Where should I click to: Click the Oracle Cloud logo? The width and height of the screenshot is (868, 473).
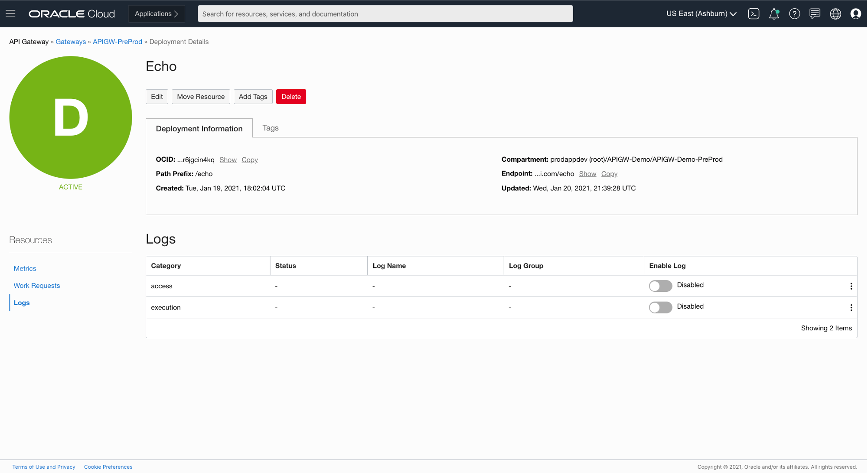tap(72, 13)
